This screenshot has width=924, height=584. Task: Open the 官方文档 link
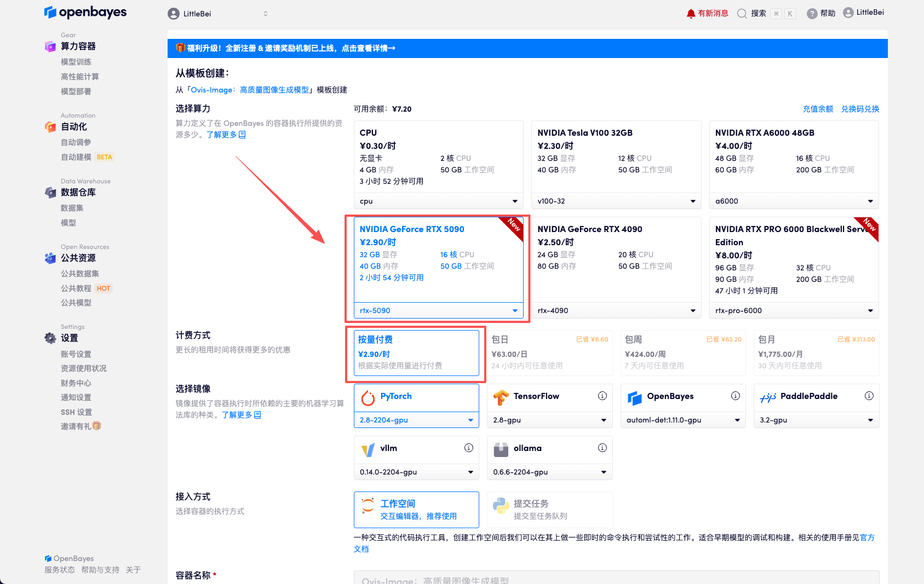867,537
